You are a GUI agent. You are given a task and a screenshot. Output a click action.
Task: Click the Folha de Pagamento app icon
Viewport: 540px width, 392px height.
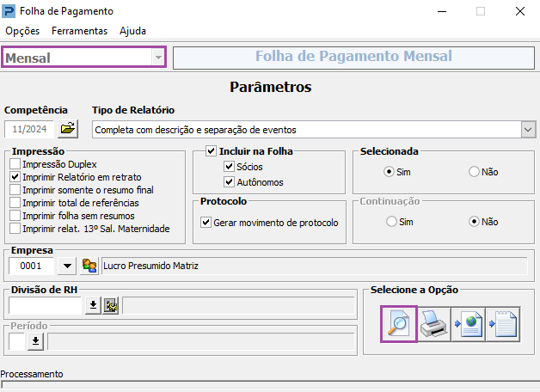[9, 11]
